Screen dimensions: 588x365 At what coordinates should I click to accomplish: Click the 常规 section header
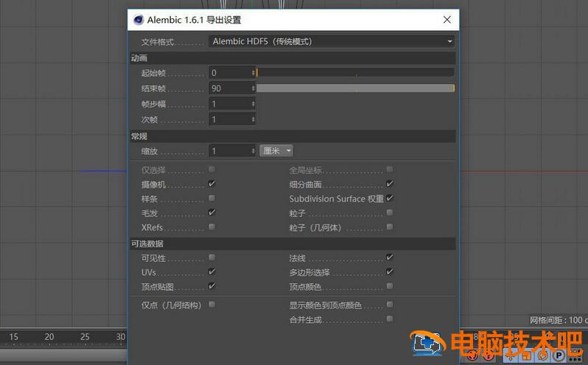[x=293, y=136]
